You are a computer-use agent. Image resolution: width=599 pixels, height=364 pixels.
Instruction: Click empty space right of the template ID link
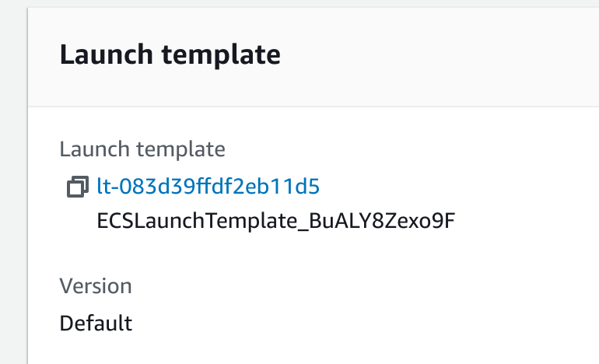(x=451, y=187)
